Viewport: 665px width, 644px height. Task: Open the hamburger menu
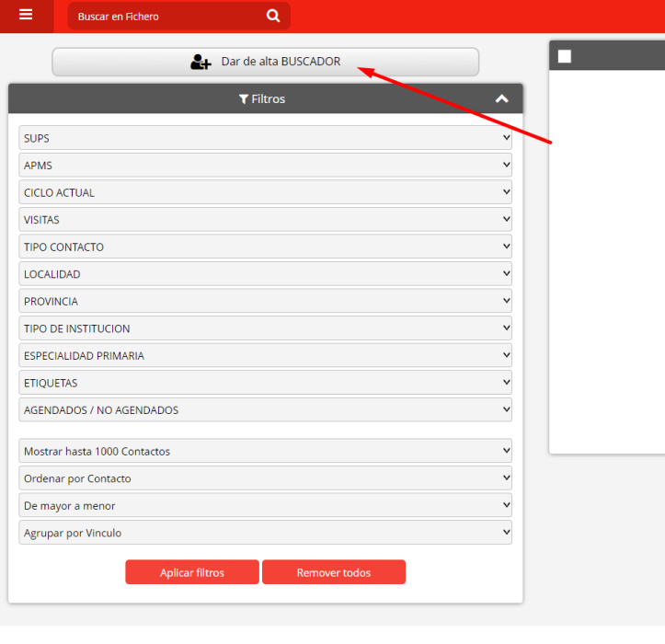point(26,16)
